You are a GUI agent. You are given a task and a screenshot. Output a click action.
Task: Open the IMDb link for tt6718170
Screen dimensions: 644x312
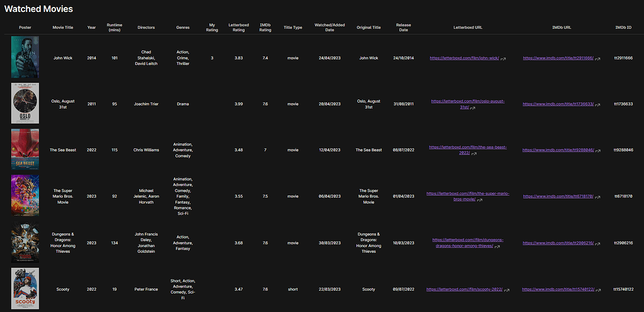coord(558,197)
